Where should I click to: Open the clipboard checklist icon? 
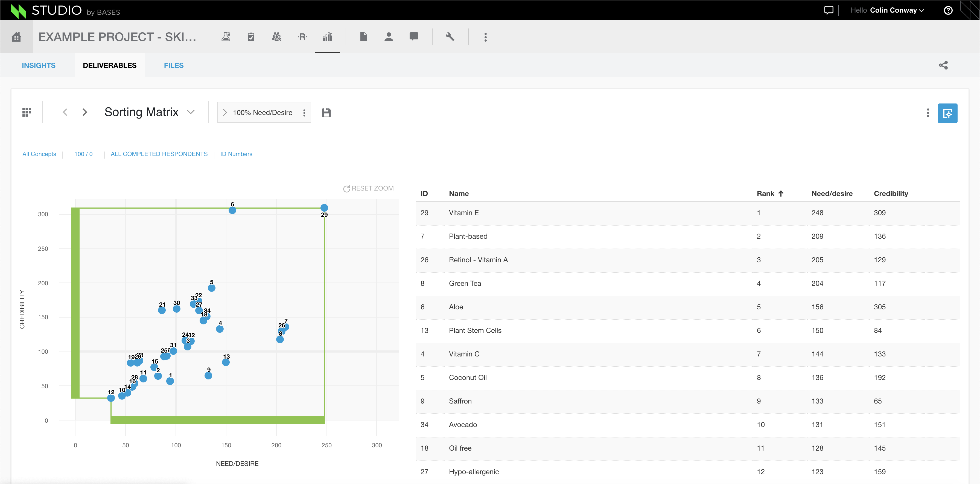[251, 37]
